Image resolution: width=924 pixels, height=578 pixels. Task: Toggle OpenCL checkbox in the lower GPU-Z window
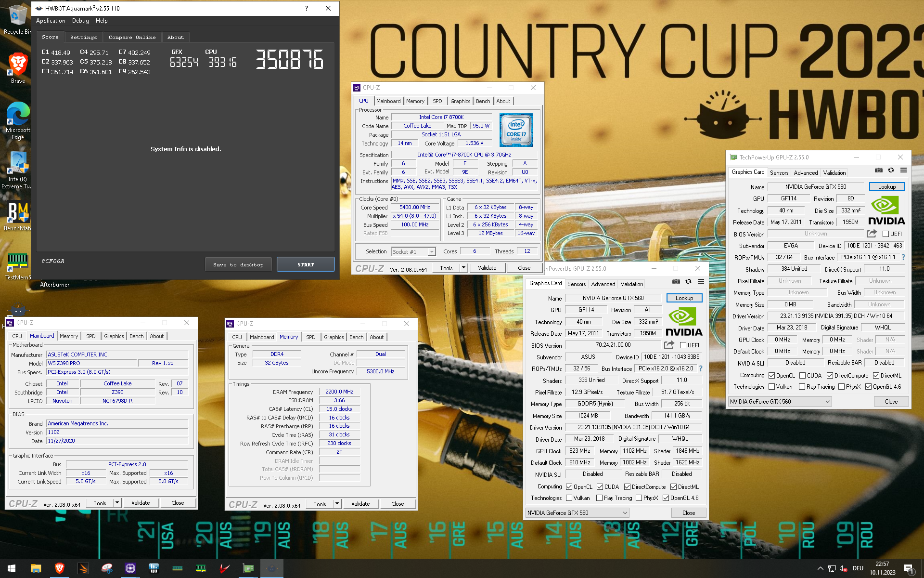pos(569,486)
